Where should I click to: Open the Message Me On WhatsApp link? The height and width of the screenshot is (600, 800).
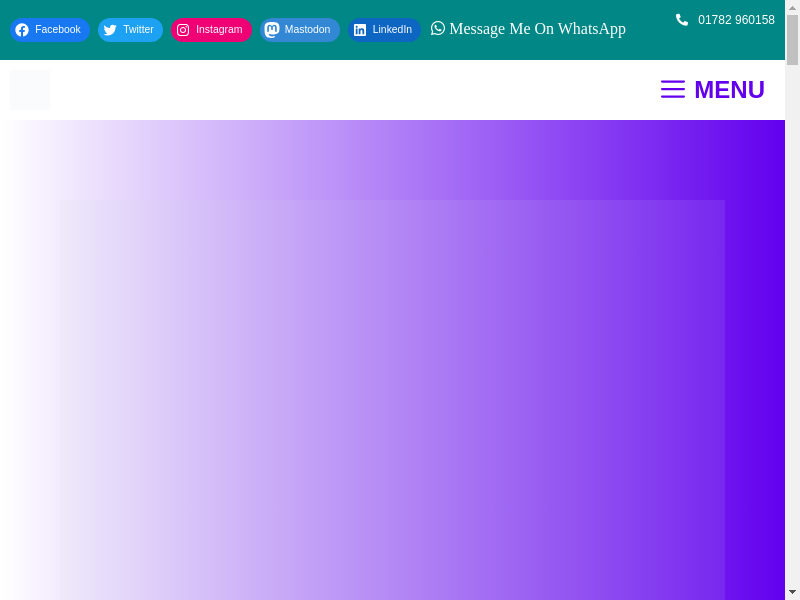click(537, 28)
